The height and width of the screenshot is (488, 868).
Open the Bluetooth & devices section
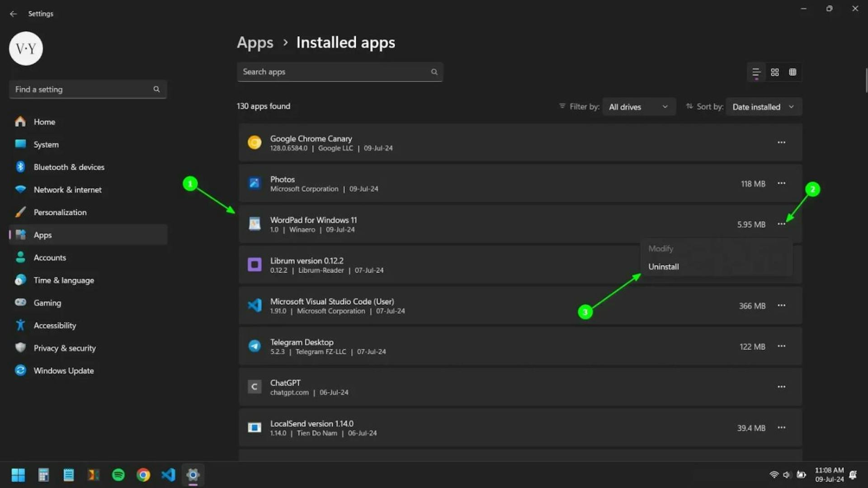[69, 167]
